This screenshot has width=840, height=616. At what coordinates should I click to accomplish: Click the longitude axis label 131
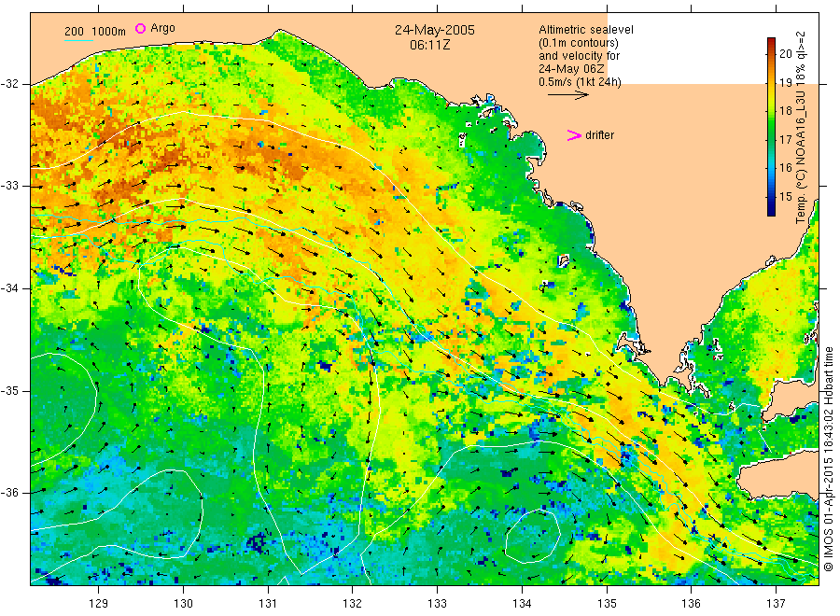[268, 604]
